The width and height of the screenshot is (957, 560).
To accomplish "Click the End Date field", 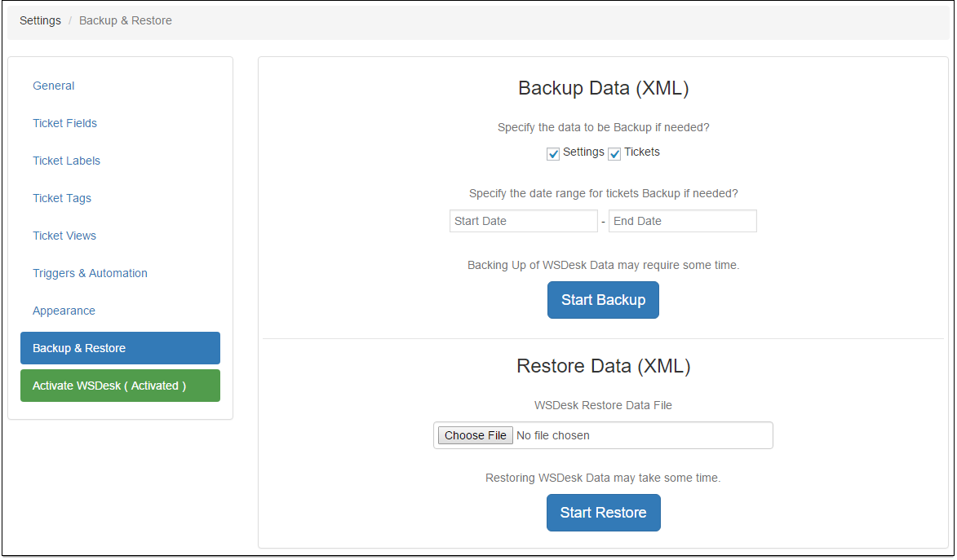I will point(682,221).
